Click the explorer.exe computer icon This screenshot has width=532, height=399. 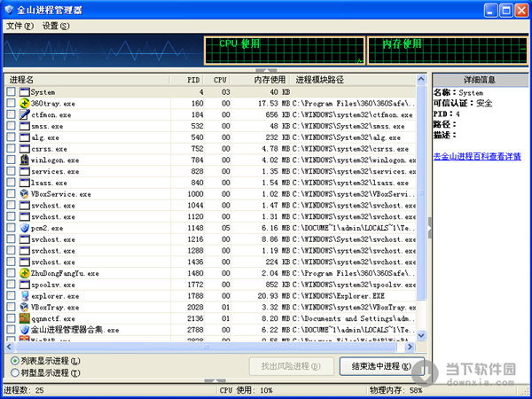[25, 296]
